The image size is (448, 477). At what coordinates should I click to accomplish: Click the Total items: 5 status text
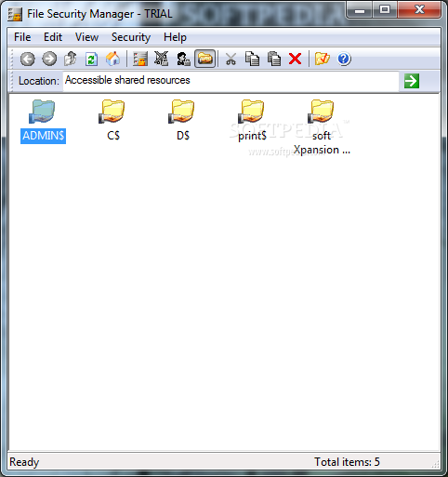[x=347, y=462]
